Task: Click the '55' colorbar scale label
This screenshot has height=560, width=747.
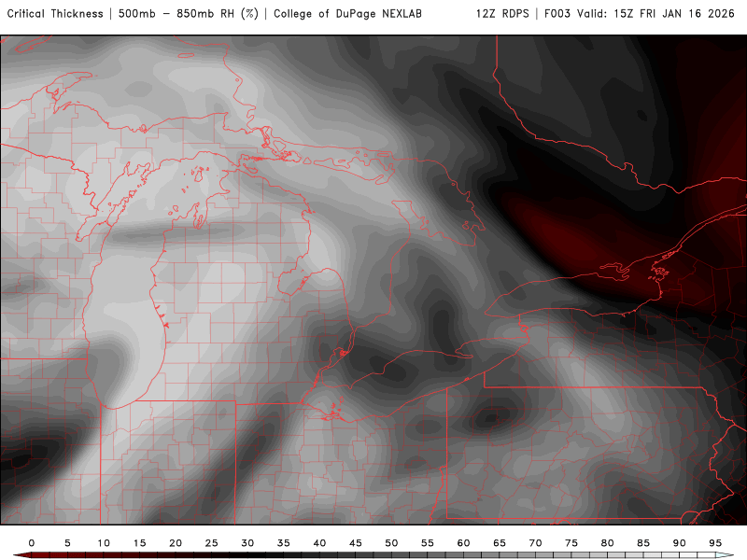Action: point(428,543)
